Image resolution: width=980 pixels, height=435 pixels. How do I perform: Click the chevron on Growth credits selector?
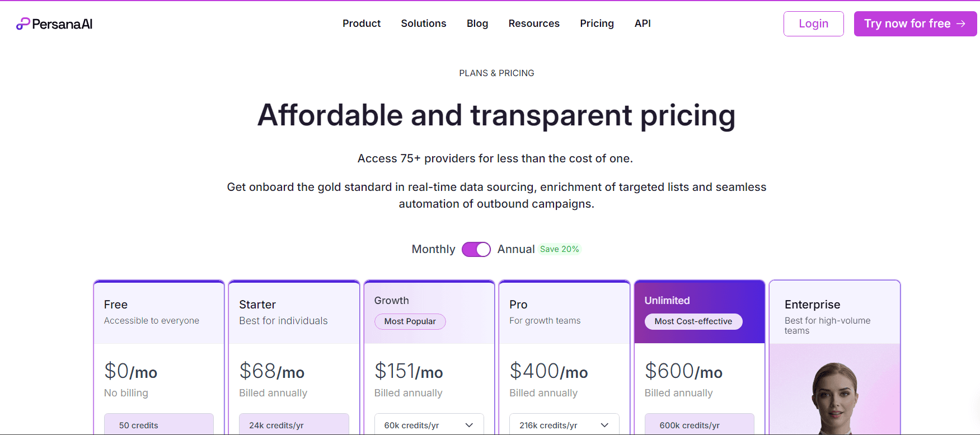(469, 425)
